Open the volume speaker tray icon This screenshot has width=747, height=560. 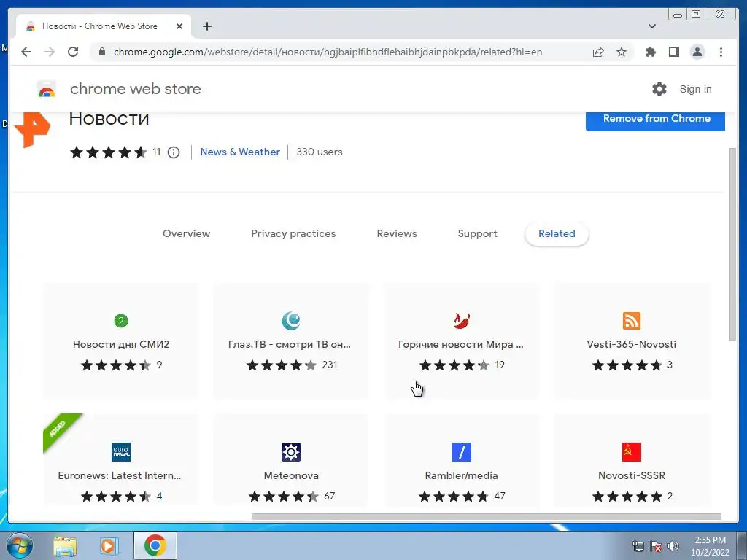[x=673, y=546]
